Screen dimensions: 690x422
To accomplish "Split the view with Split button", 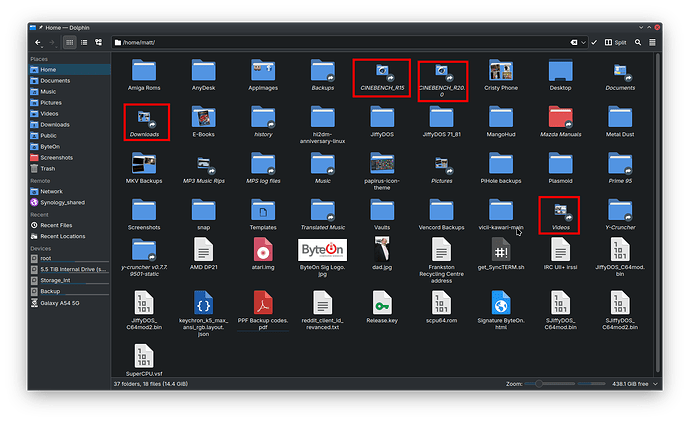I will [616, 43].
